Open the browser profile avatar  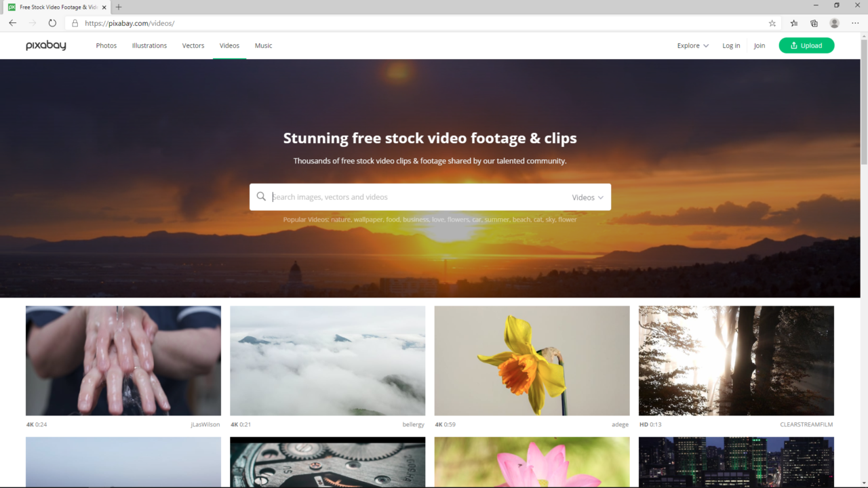coord(834,22)
